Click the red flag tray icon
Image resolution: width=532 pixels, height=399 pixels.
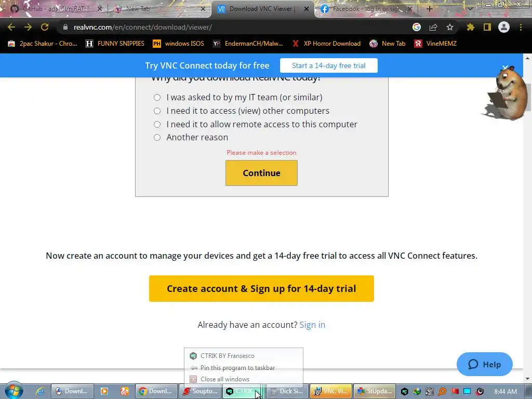[455, 391]
